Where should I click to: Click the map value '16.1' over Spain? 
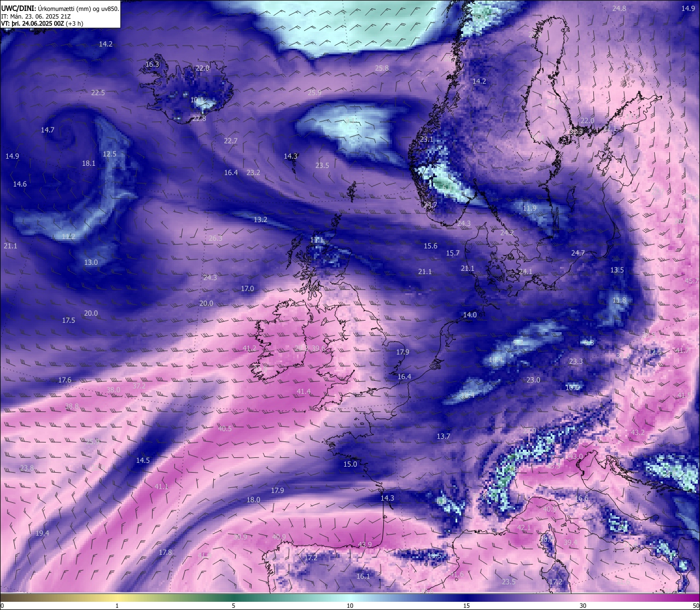click(363, 577)
